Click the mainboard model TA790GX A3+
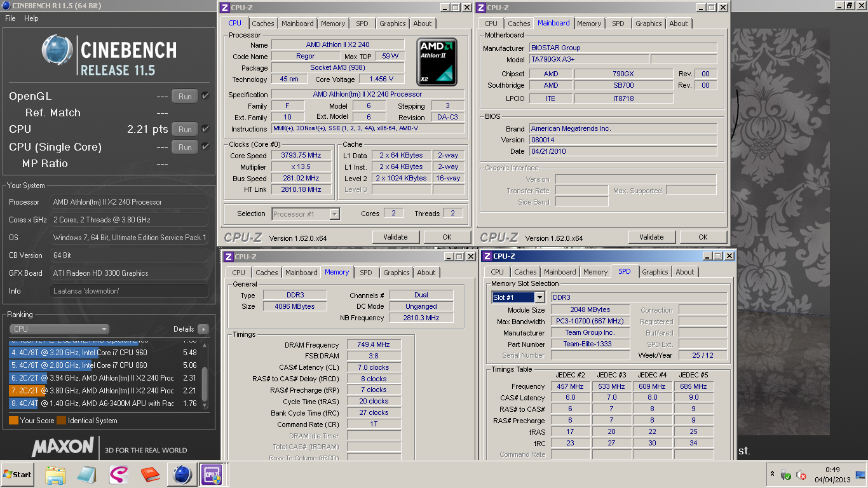 tap(589, 59)
